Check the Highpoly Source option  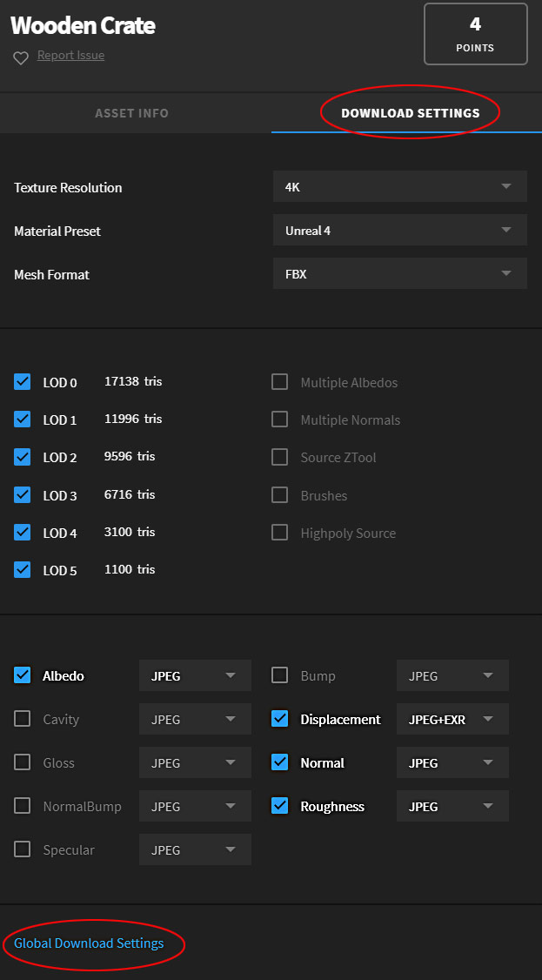(279, 533)
